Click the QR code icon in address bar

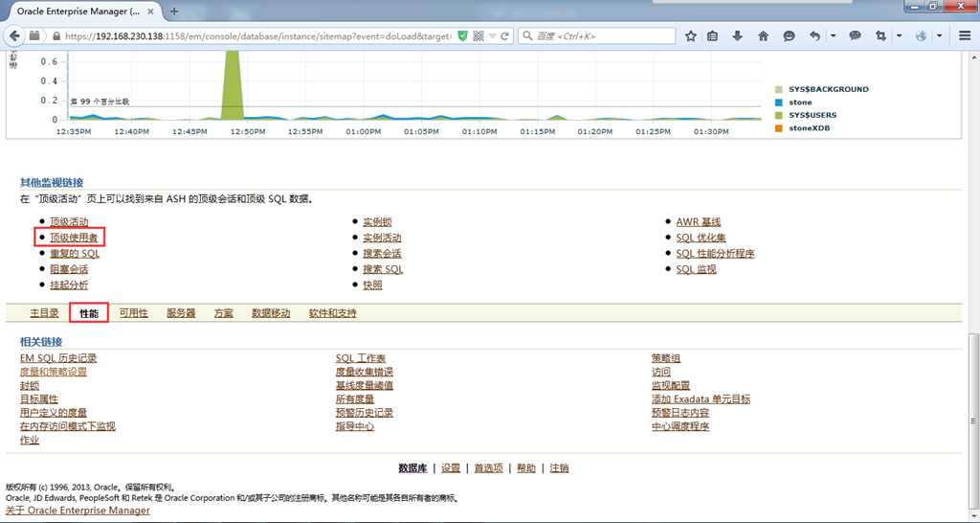[x=479, y=35]
